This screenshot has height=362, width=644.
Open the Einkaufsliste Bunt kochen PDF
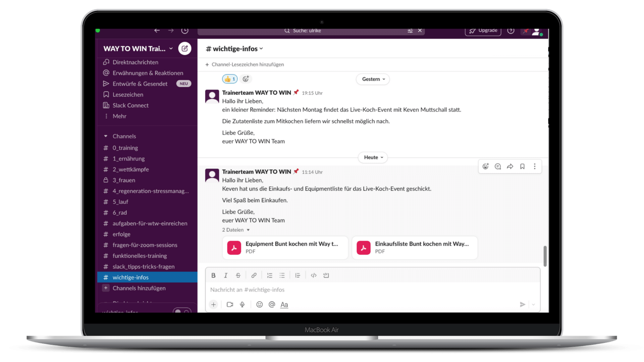coord(415,248)
